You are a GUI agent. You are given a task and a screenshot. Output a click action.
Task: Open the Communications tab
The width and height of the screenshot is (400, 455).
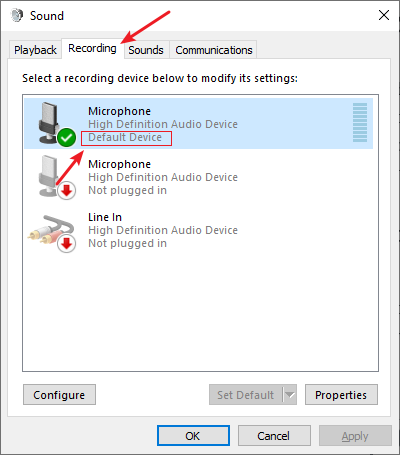(x=214, y=50)
